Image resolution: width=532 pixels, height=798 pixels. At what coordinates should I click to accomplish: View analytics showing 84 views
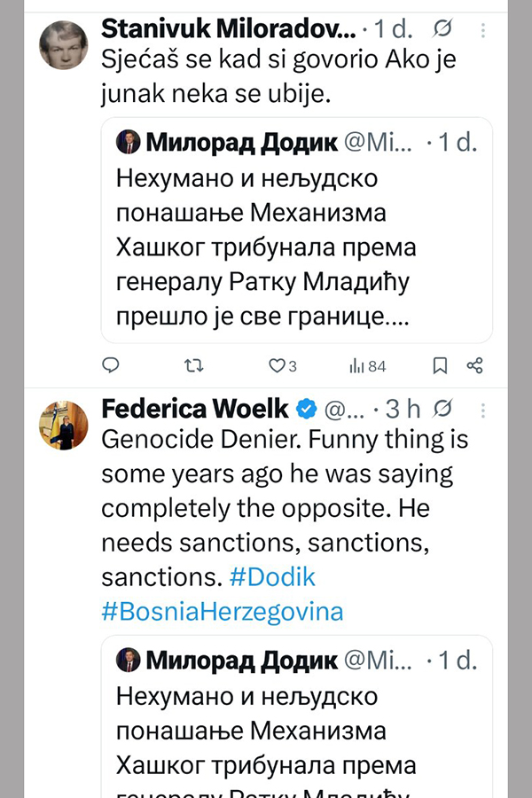pyautogui.click(x=367, y=365)
